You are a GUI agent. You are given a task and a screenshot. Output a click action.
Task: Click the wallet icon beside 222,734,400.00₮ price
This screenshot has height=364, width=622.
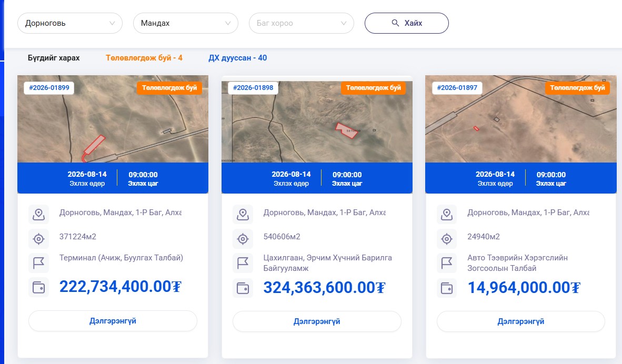[x=38, y=287]
